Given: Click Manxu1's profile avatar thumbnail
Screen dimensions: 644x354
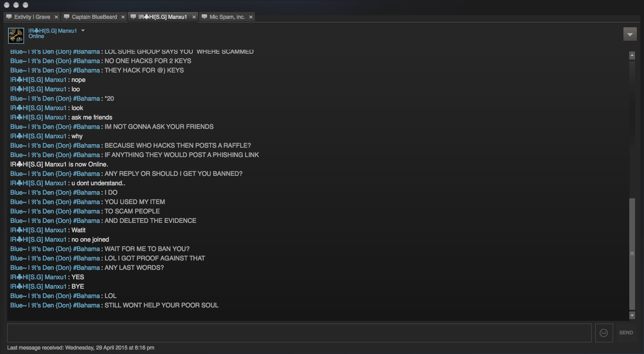Looking at the screenshot, I should 16,36.
